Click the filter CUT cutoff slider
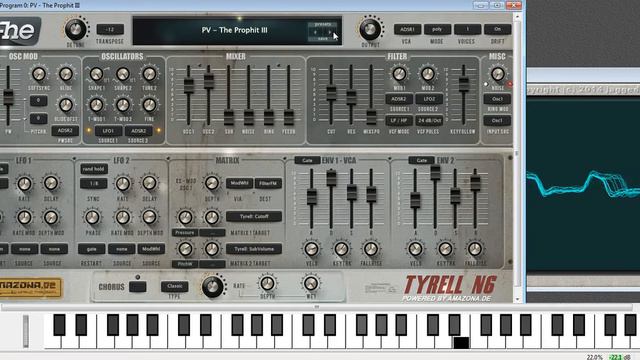Image resolution: width=640 pixels, height=360 pixels. [x=331, y=93]
